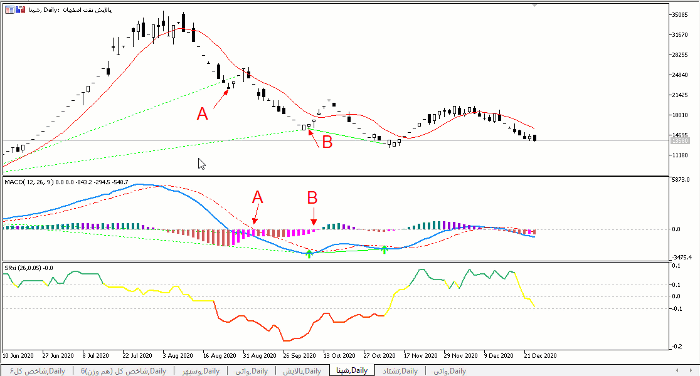The image size is (700, 376).
Task: Open the شتاد,Daily chart tab
Action: tap(400, 371)
